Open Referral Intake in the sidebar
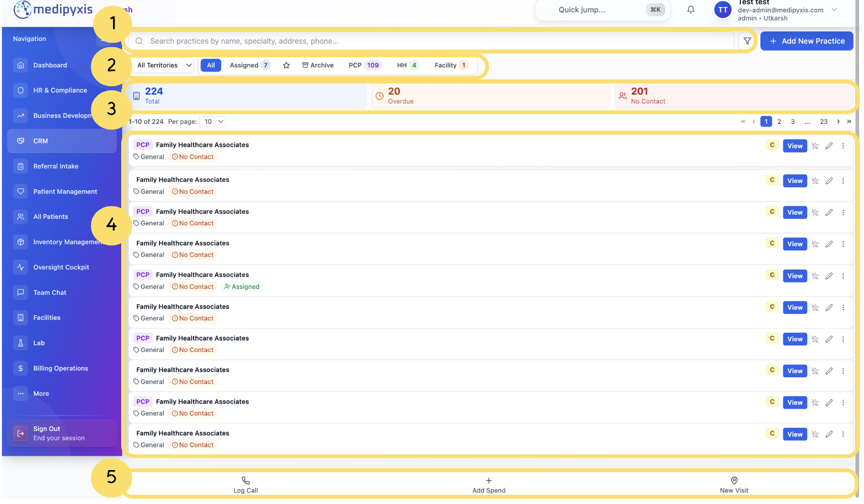Screen dimensions: 864x504 pyautogui.click(x=56, y=166)
